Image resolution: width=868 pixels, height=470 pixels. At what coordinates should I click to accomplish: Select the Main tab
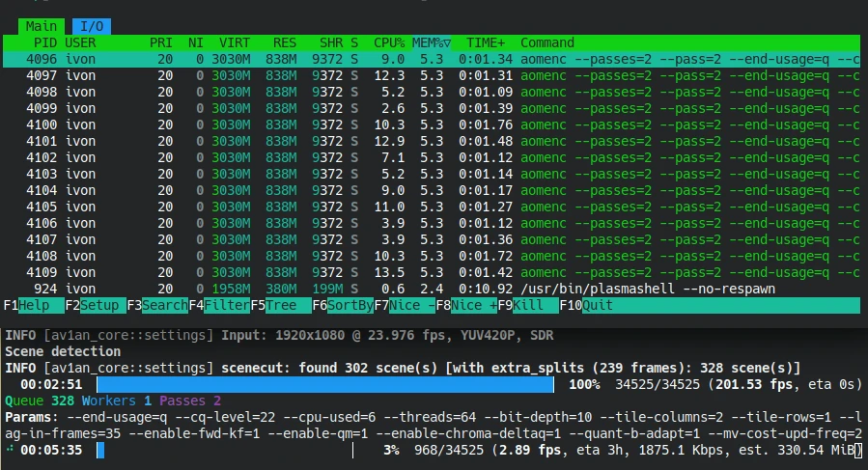[41, 26]
